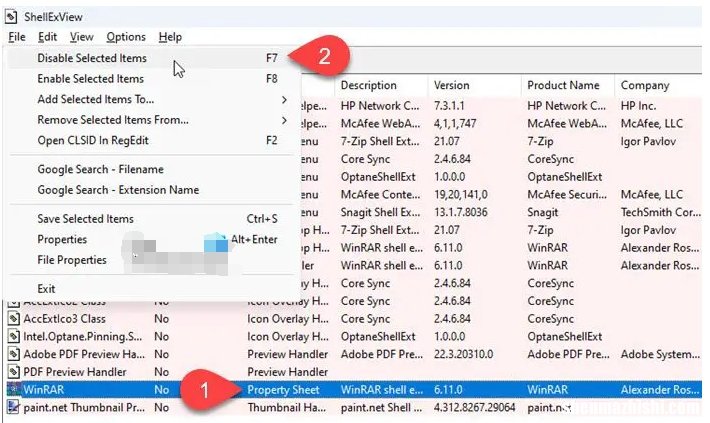This screenshot has width=710, height=423.
Task: Click McAfee Securi... product name cell
Action: [x=567, y=195]
